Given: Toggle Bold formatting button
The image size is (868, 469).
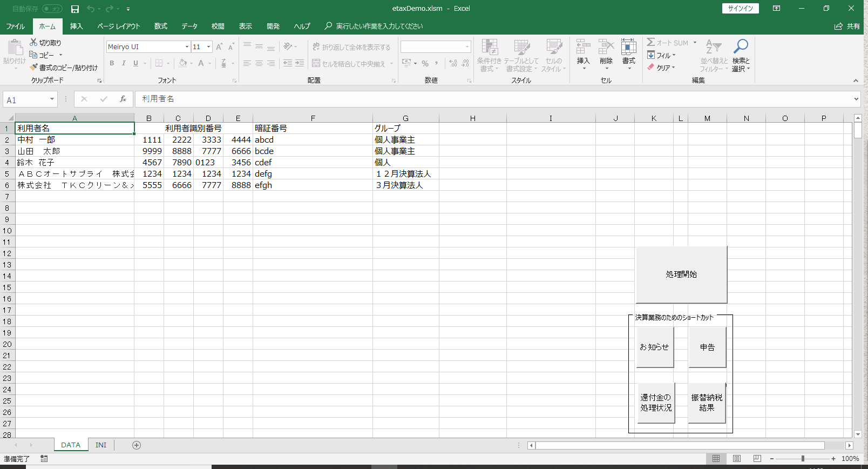Looking at the screenshot, I should [x=112, y=63].
